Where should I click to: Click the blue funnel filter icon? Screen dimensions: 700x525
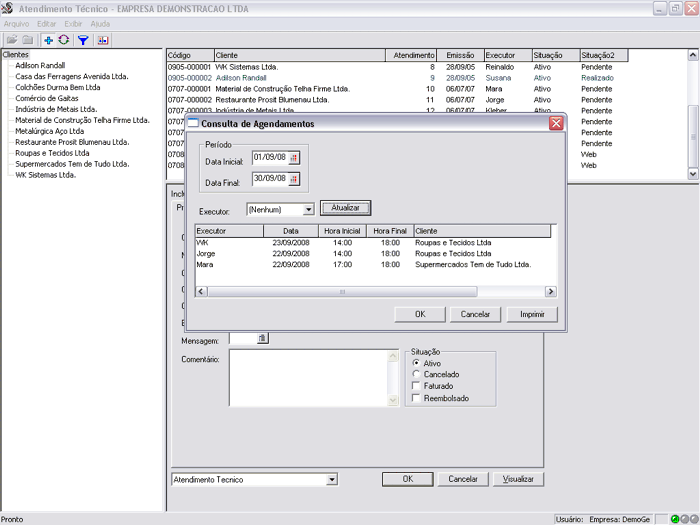[83, 40]
